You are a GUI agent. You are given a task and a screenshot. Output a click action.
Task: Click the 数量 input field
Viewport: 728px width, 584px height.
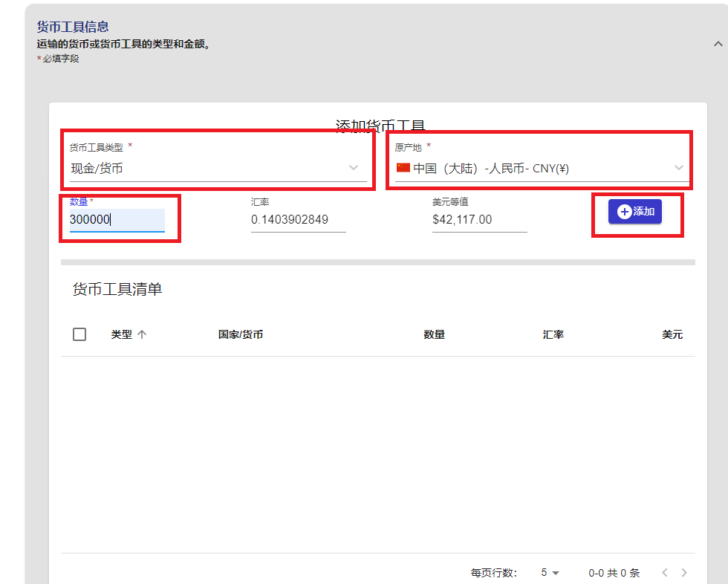click(117, 220)
